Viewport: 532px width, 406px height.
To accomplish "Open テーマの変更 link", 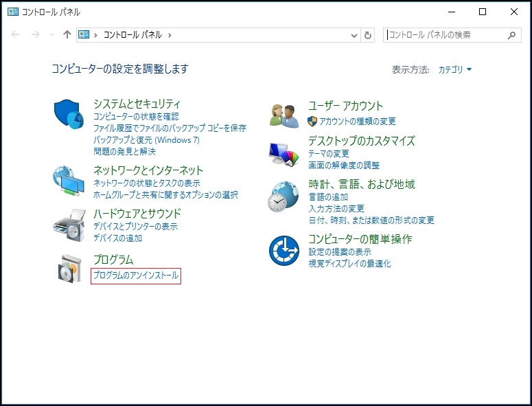I will coord(329,154).
